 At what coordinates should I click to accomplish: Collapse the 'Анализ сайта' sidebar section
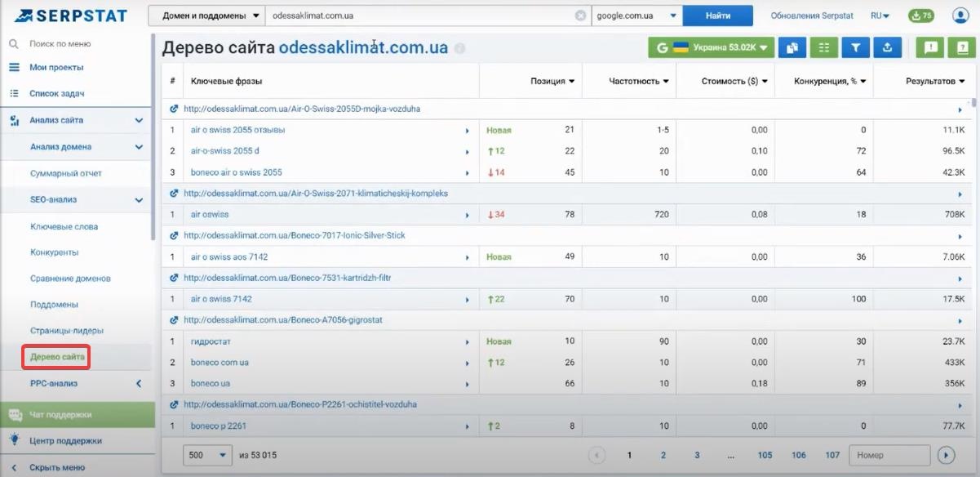pos(139,121)
